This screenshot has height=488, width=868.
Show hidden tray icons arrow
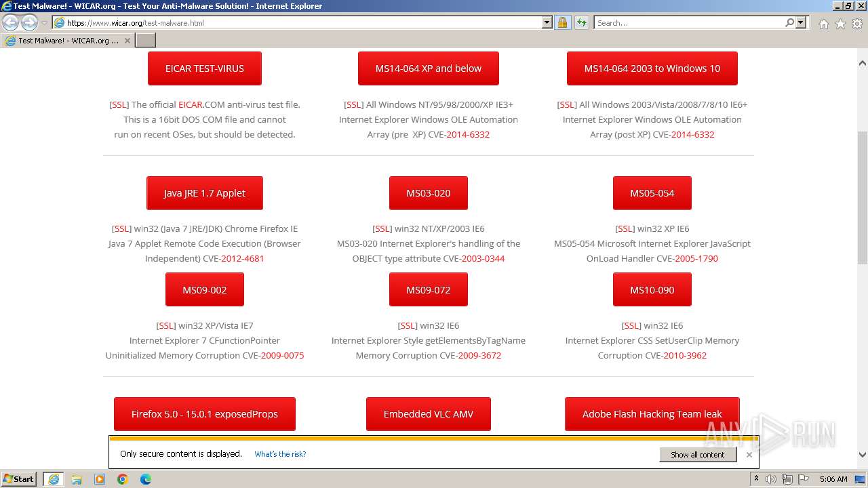tap(756, 479)
